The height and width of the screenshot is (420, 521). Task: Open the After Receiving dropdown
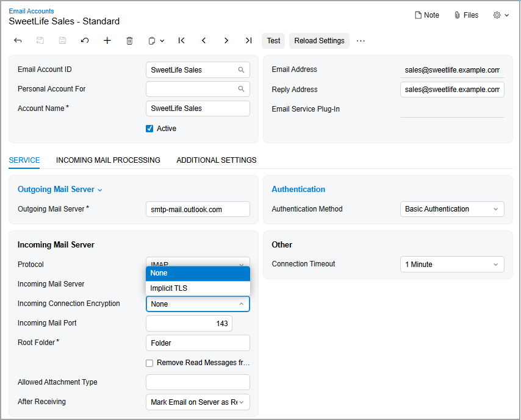pyautogui.click(x=198, y=402)
